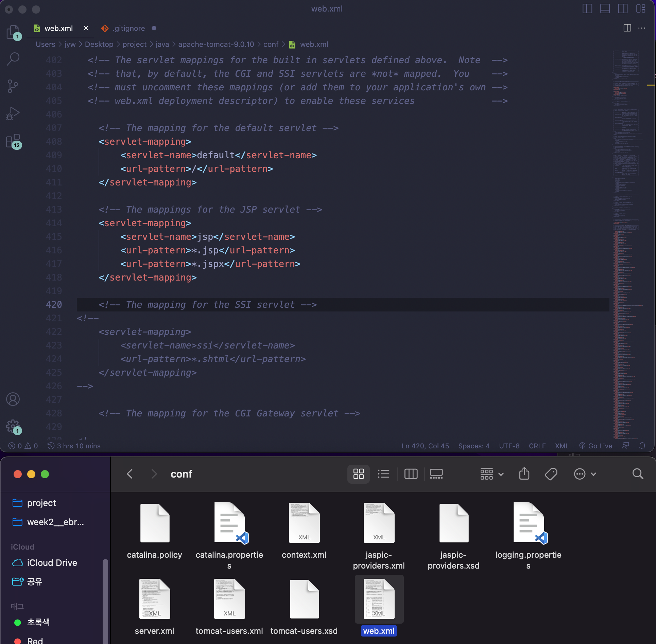
Task: Open the Manage gear settings icon
Action: click(x=13, y=426)
